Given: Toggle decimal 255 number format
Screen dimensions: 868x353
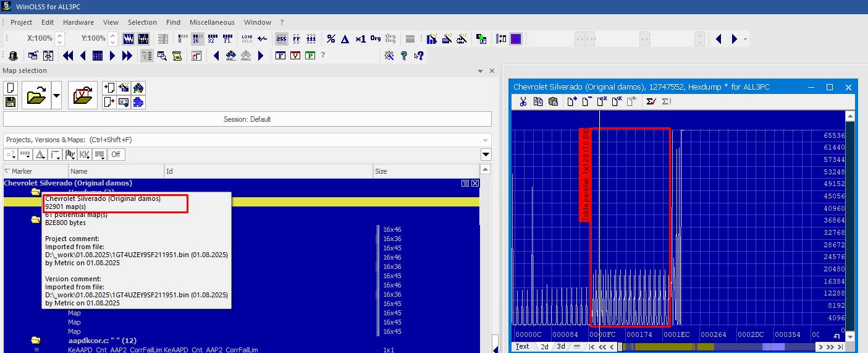Looking at the screenshot, I should [281, 39].
